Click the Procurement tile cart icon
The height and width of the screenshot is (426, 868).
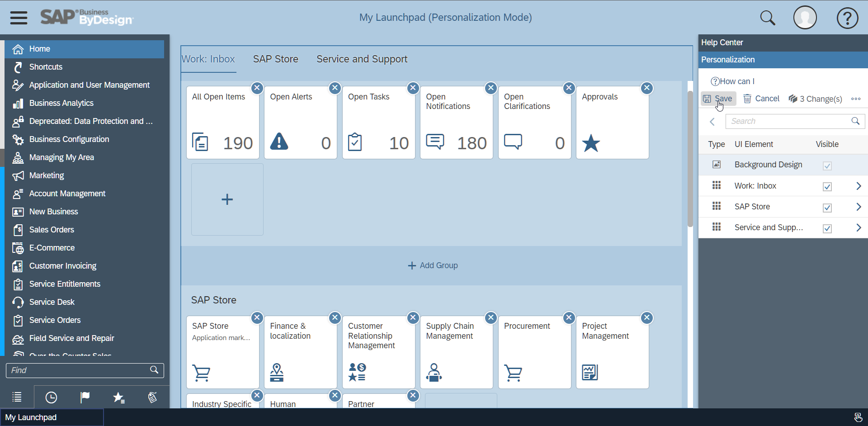tap(513, 373)
